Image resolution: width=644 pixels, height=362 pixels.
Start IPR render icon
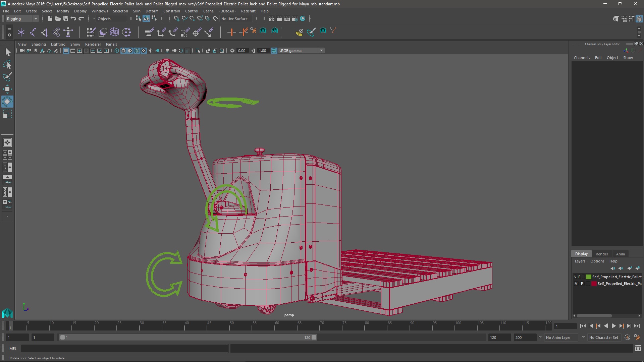tap(287, 19)
